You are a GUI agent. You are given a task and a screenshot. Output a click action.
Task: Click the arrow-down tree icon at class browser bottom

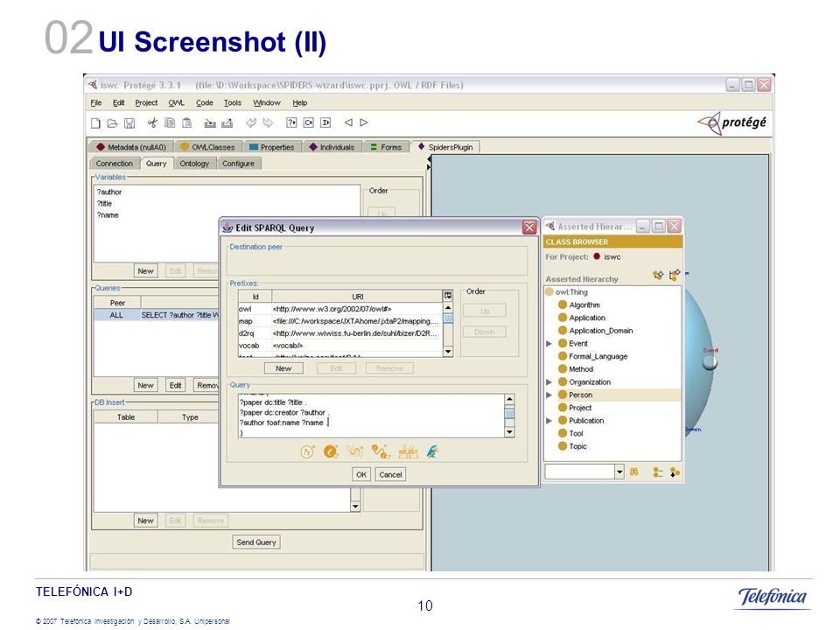click(x=675, y=472)
